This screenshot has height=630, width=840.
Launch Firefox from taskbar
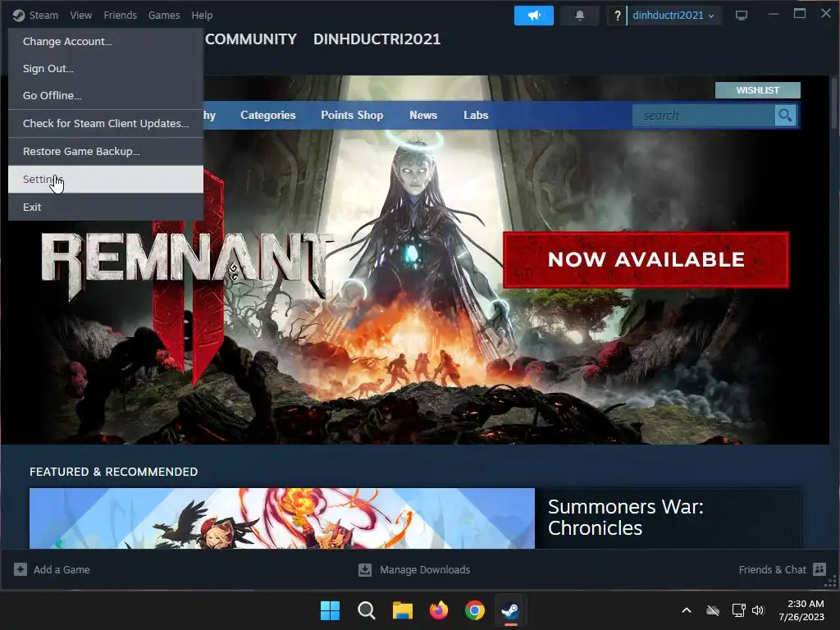(439, 610)
